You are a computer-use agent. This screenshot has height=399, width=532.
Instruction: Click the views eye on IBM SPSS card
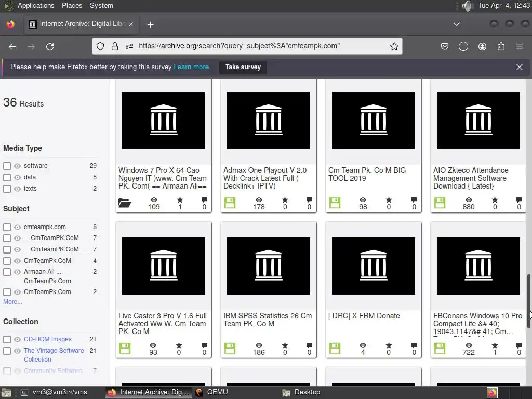tap(259, 345)
